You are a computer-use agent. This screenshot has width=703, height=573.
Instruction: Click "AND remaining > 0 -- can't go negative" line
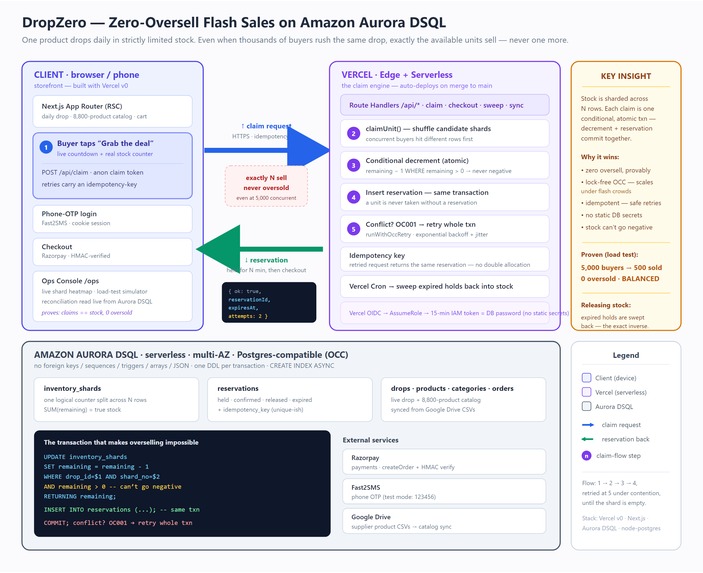pos(113,486)
